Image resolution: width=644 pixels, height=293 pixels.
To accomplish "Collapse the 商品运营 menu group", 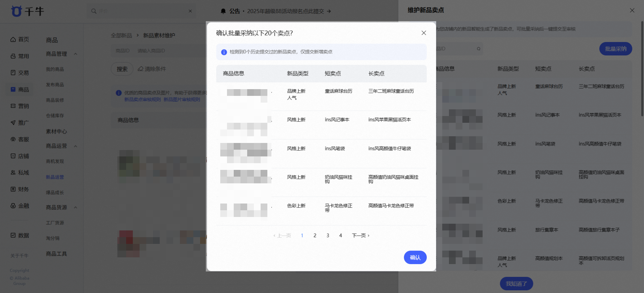I will click(x=76, y=146).
